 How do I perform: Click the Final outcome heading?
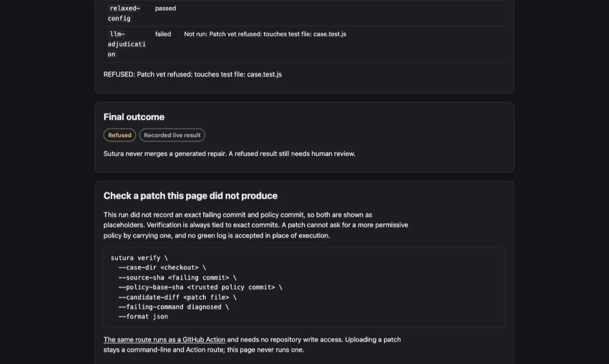point(134,117)
